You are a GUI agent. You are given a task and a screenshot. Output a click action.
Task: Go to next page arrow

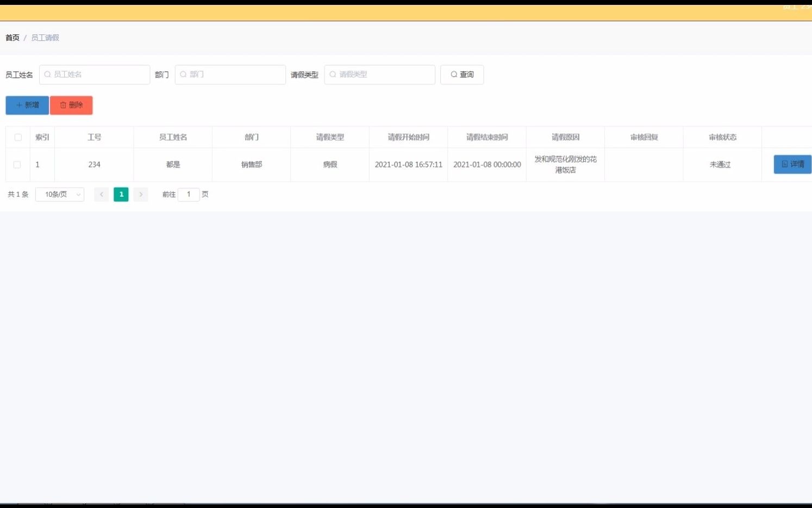pos(141,194)
